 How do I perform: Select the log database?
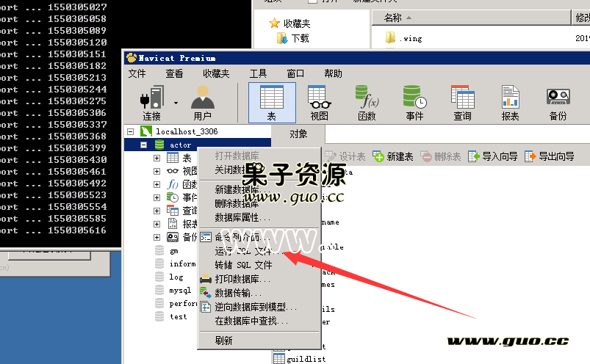[176, 277]
